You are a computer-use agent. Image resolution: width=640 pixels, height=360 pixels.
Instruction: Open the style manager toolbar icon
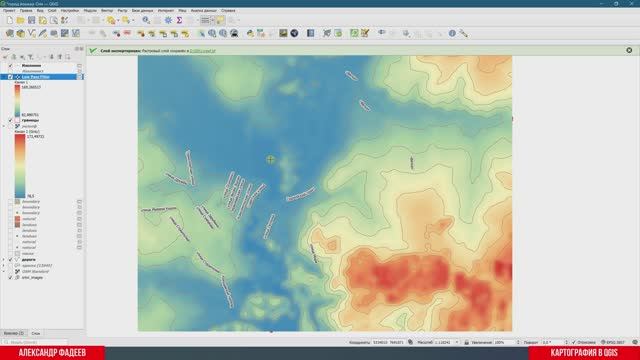64,20
